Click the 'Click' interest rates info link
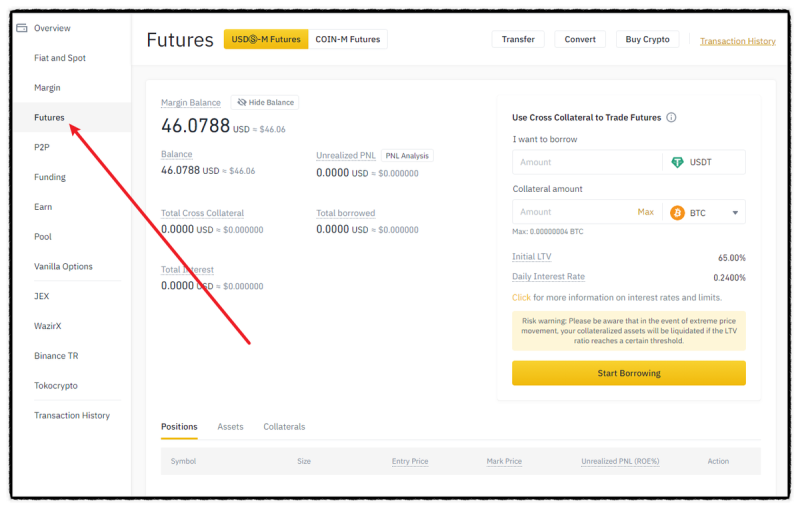The image size is (800, 509). tap(521, 297)
